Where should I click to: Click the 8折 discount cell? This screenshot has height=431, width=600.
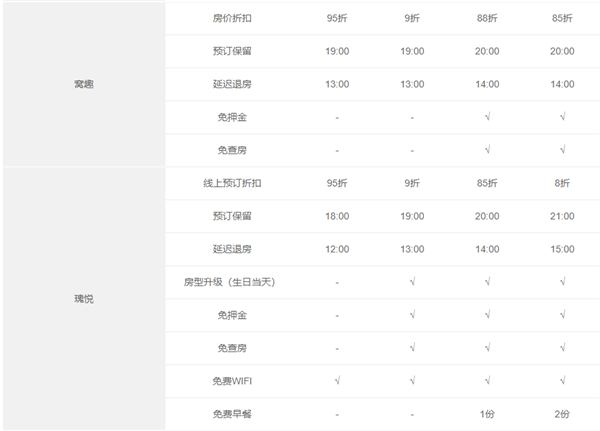pos(562,183)
